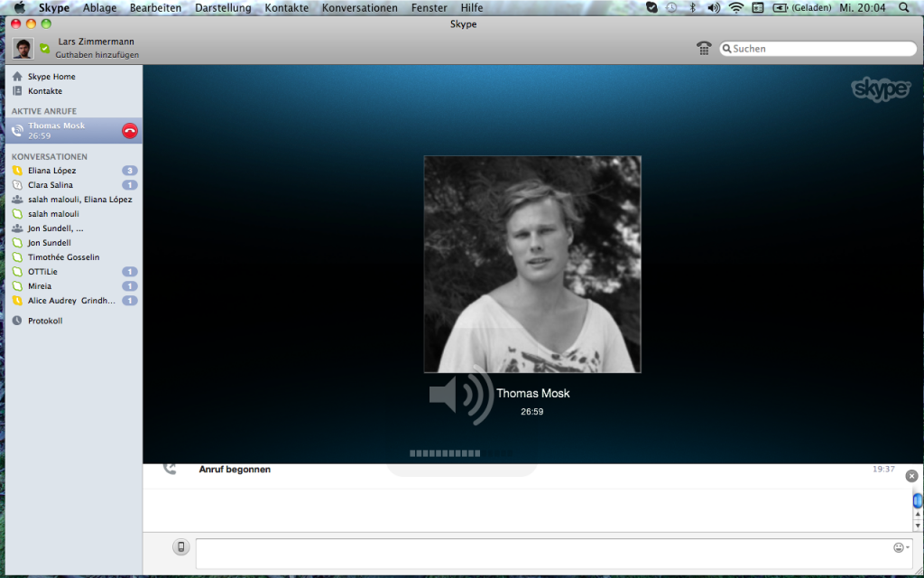This screenshot has height=578, width=924.
Task: Open the Wi-Fi menu bar icon
Action: coord(736,7)
